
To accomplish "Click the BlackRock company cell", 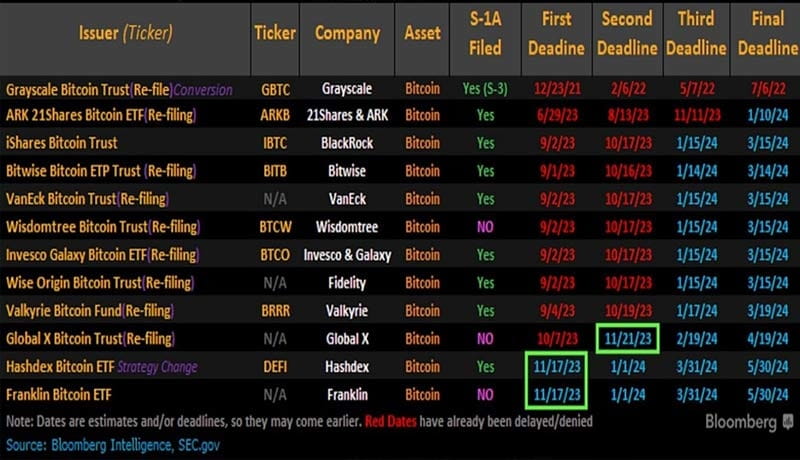I will coord(347,143).
